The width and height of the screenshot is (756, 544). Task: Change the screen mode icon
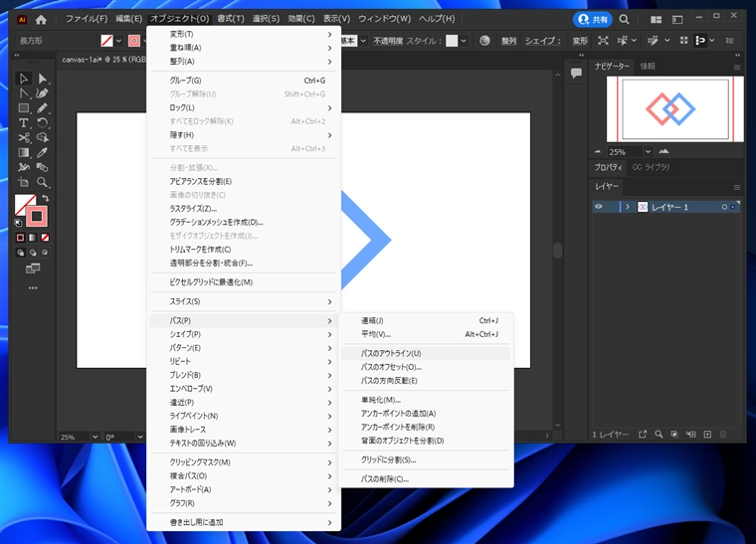click(x=33, y=269)
